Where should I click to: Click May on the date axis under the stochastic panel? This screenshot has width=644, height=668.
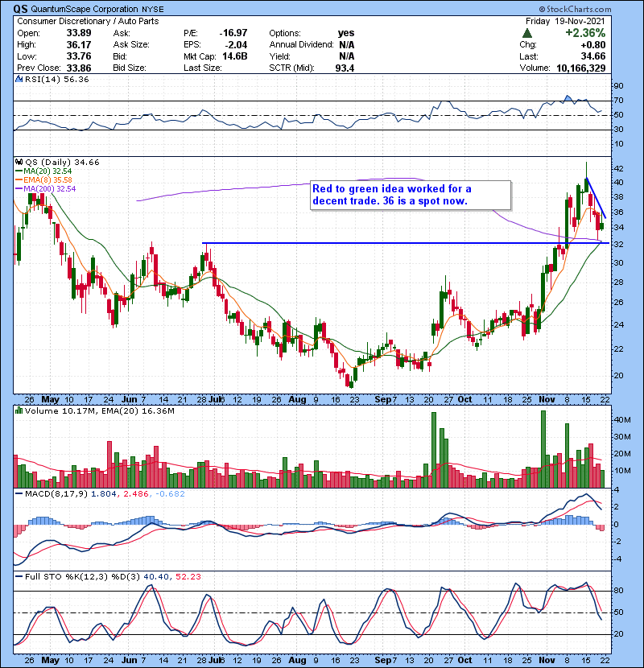pos(50,660)
